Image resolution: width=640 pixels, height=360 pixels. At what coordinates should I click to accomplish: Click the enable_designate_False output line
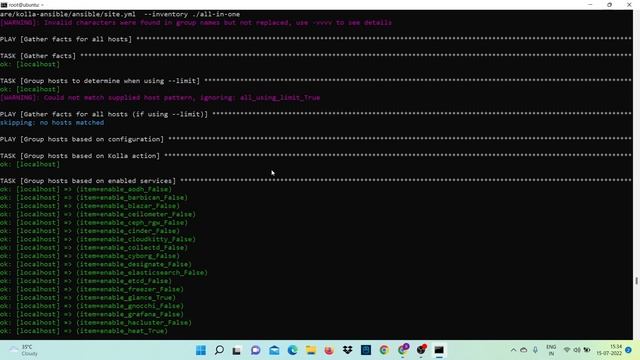[96, 264]
